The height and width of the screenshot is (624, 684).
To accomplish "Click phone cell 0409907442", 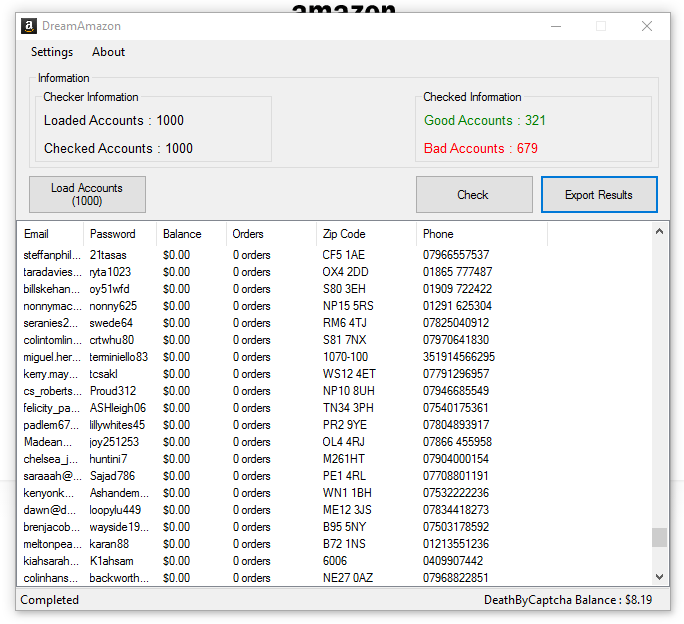I will (453, 561).
